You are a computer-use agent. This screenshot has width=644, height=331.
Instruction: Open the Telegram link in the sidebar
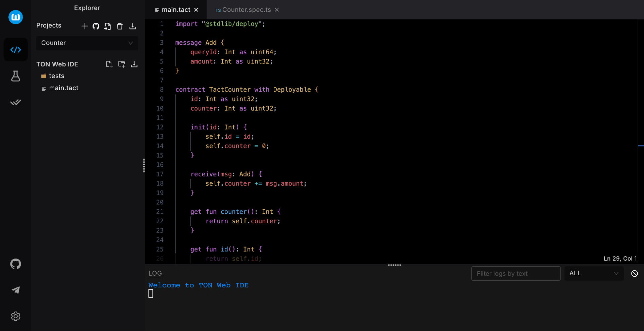15,290
